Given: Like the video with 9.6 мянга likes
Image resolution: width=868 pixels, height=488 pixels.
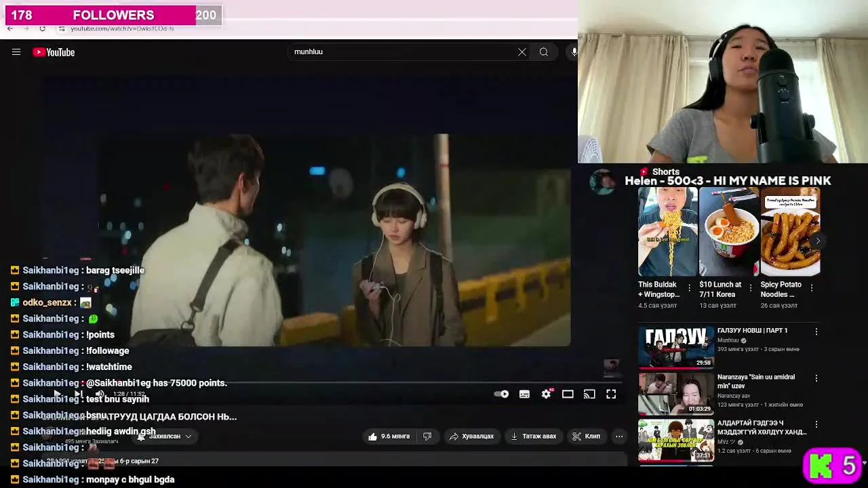Looking at the screenshot, I should click(x=389, y=436).
